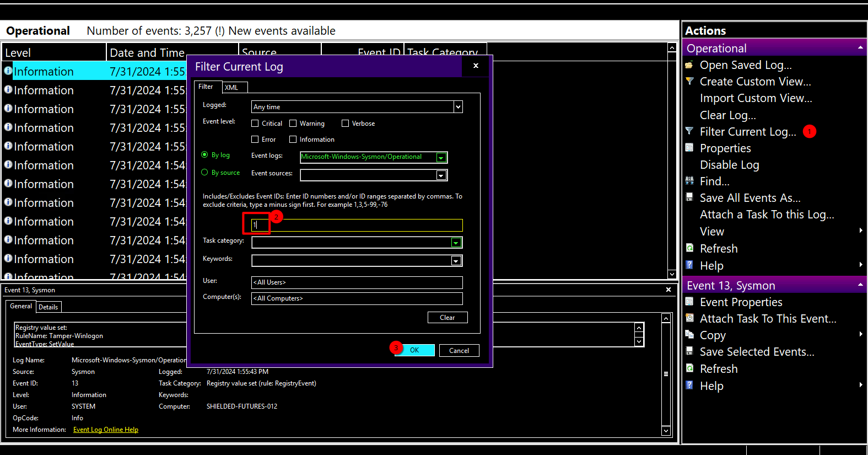Click the Copy icon in Event 13 actions
Viewport: 868px width, 455px height.
click(x=689, y=335)
